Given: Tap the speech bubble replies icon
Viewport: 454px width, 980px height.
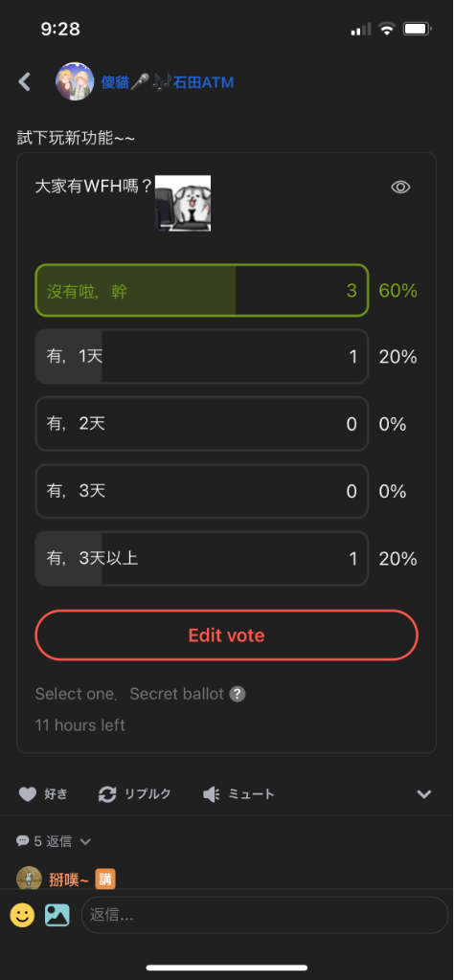Looking at the screenshot, I should (23, 841).
